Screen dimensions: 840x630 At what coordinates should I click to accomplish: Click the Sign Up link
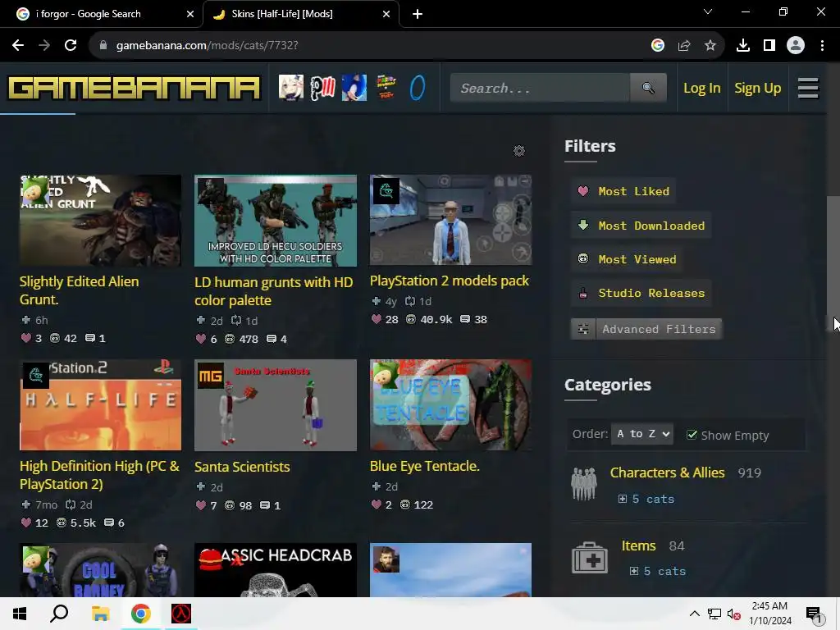click(757, 88)
